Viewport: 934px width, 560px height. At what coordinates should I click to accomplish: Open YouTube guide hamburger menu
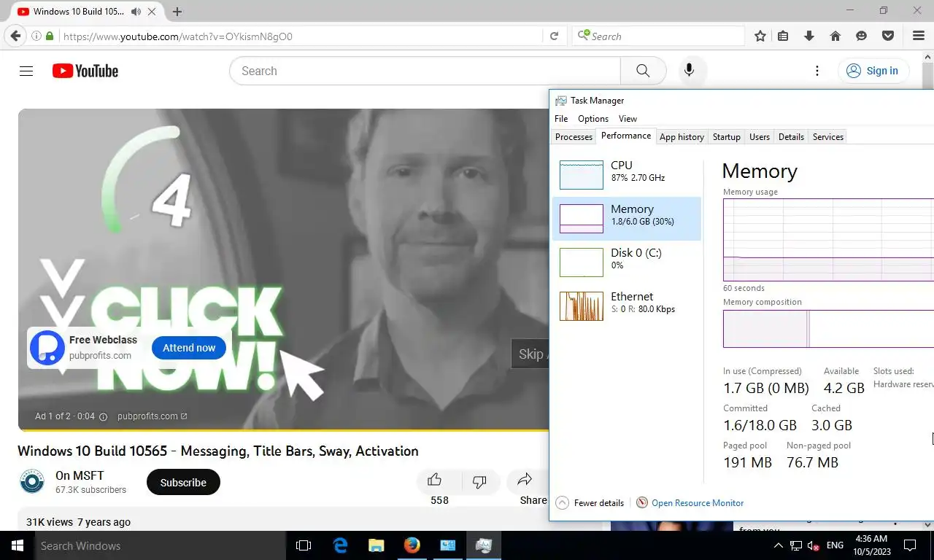pos(26,71)
